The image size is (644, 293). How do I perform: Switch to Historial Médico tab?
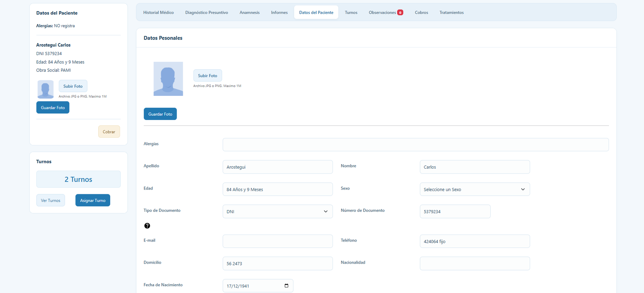(159, 12)
